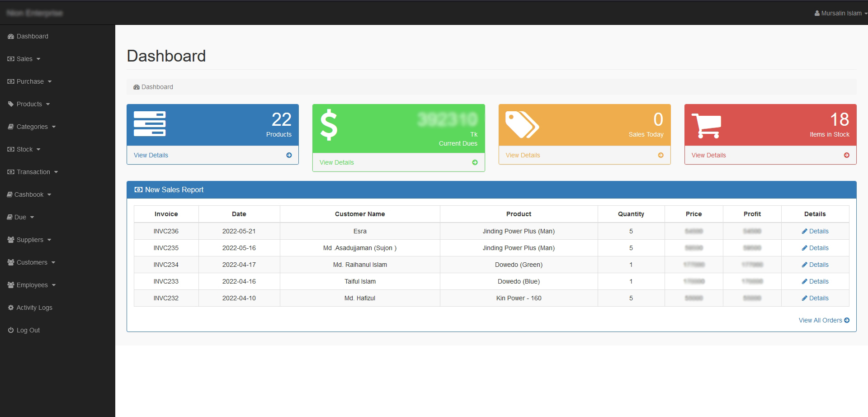Open the Mursalin Islam user dropdown
Screen dimensions: 868x417
pos(840,13)
